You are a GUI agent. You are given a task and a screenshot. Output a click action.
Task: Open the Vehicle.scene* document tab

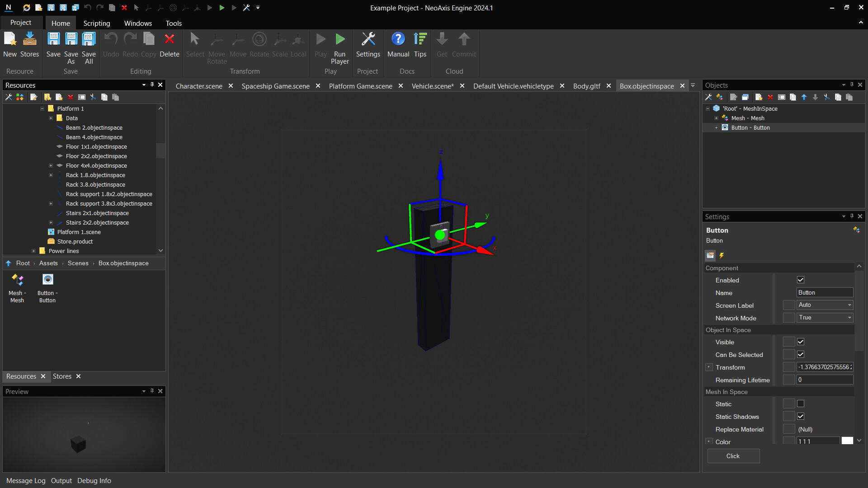tap(432, 86)
